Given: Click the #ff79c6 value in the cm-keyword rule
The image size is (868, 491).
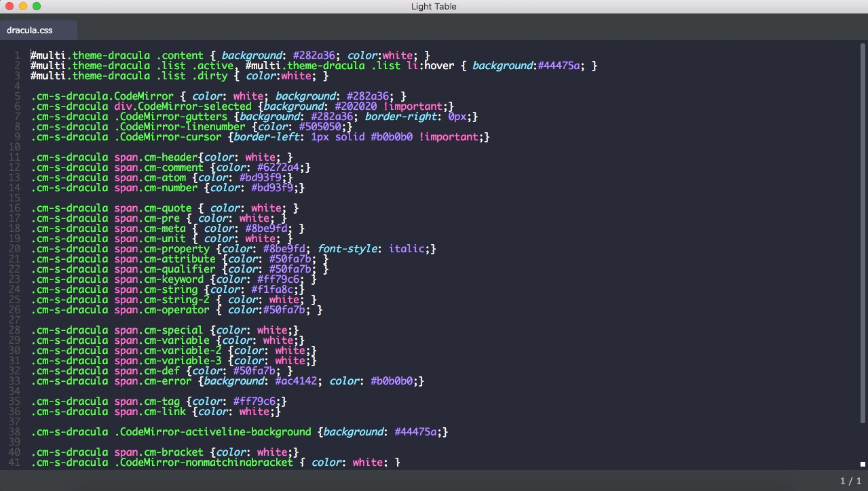Looking at the screenshot, I should (277, 279).
